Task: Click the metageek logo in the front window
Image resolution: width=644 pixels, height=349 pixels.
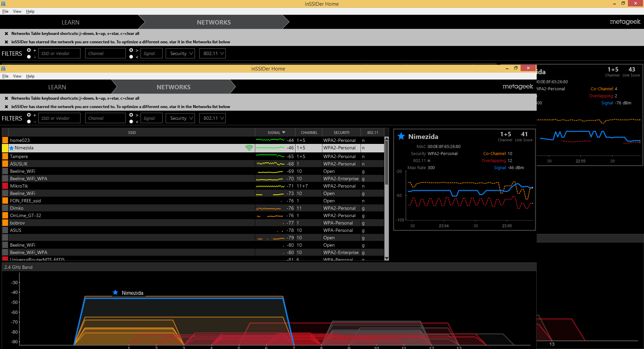Action: 518,87
